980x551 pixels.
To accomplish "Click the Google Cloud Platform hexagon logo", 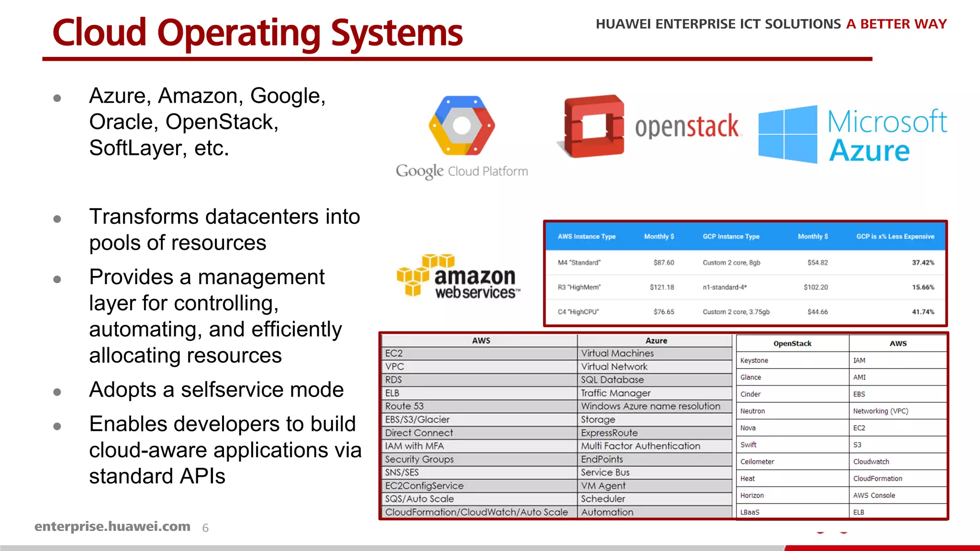I will pyautogui.click(x=462, y=126).
